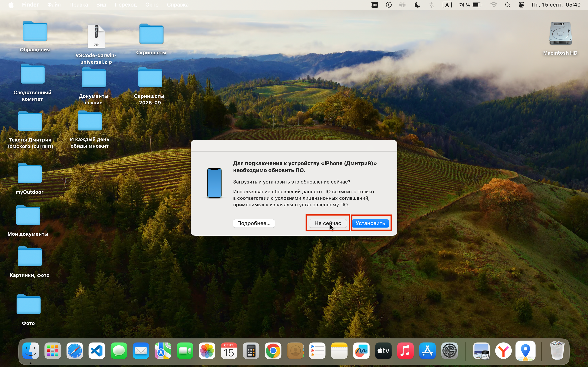Open System Settings gear in the Dock
The height and width of the screenshot is (367, 588).
(x=450, y=351)
